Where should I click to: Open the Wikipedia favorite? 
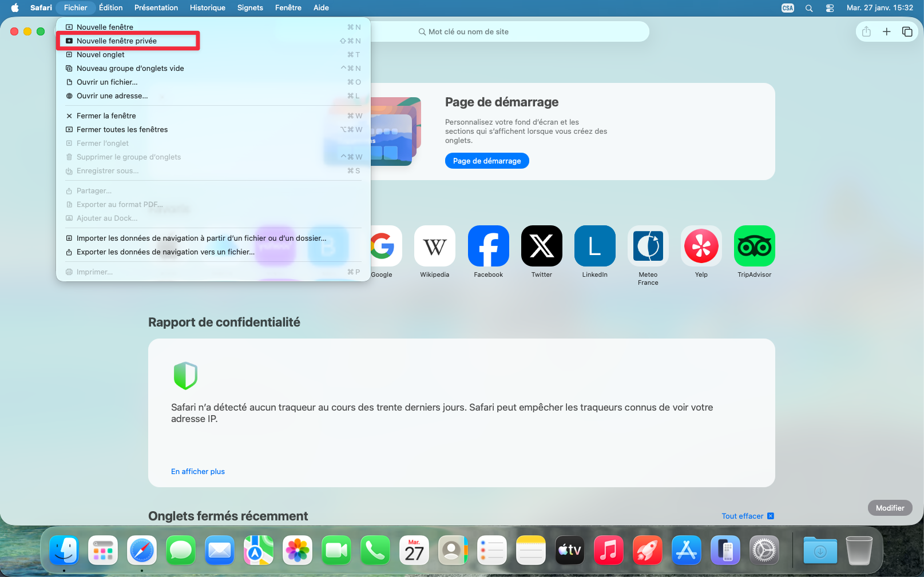435,246
